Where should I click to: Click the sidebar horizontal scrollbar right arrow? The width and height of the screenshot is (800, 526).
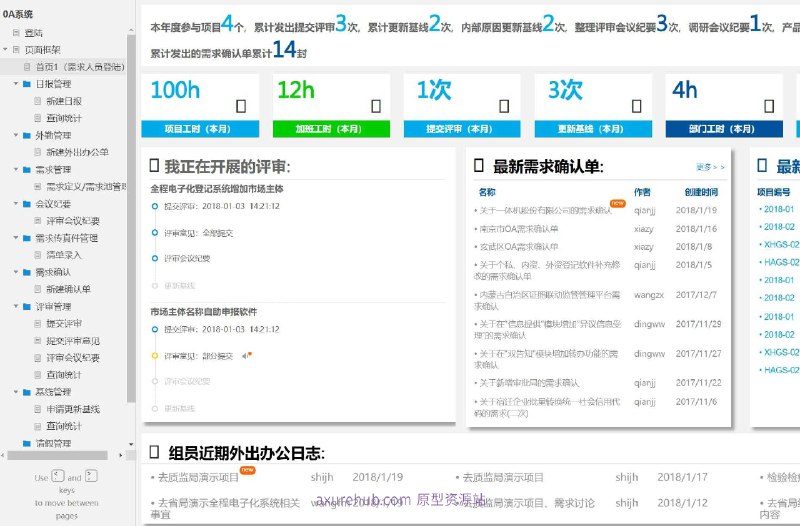pyautogui.click(x=121, y=455)
